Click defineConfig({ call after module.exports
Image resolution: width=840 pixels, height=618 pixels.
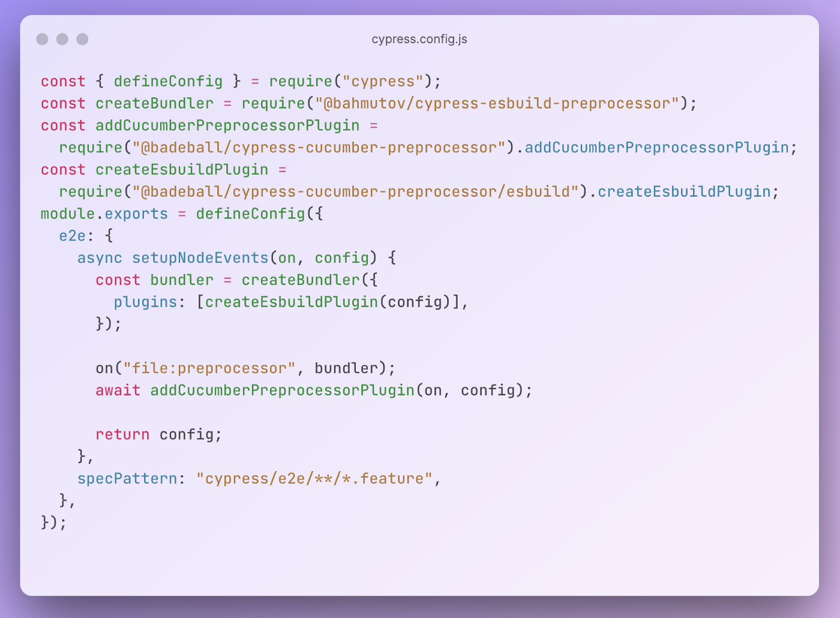point(259,214)
